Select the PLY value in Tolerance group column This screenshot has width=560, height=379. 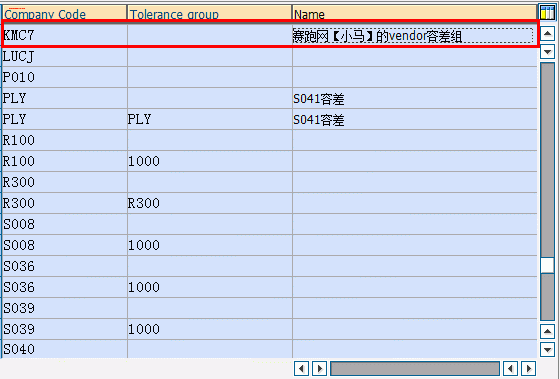pyautogui.click(x=210, y=119)
